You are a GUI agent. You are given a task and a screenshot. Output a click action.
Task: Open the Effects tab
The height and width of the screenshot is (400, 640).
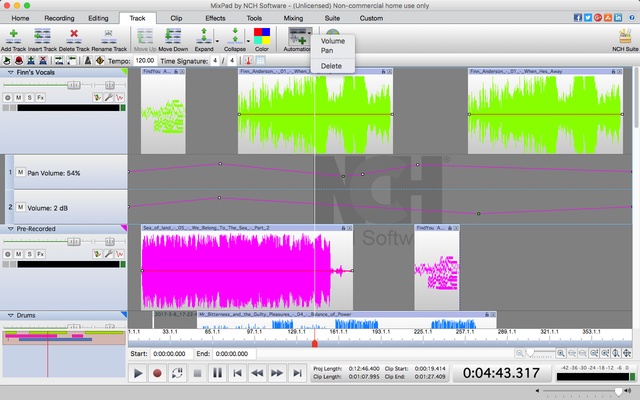click(x=215, y=18)
